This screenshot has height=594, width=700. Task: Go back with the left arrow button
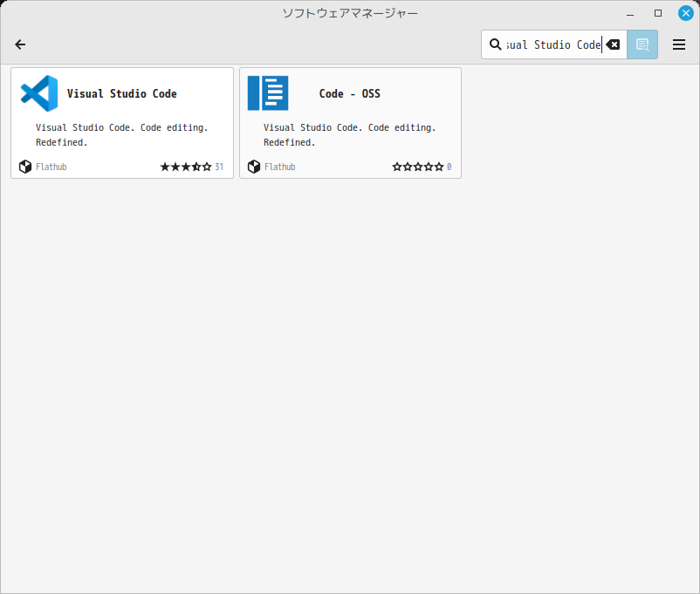pyautogui.click(x=20, y=44)
